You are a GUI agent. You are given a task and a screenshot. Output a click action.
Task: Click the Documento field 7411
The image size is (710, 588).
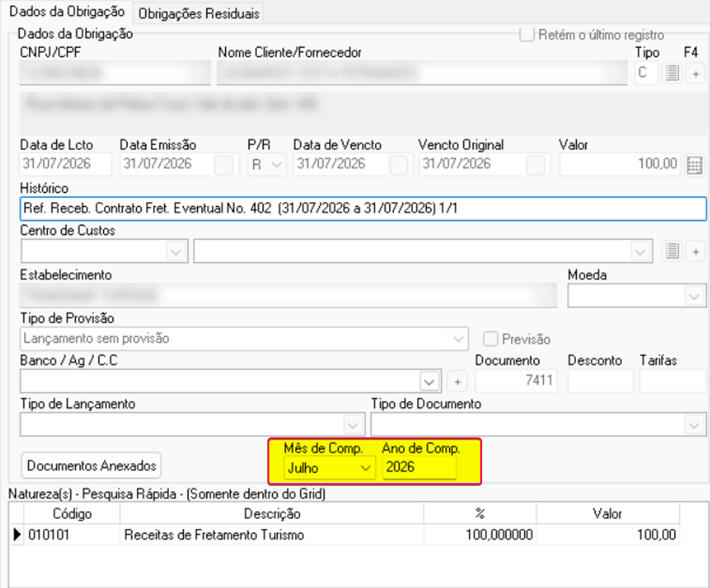click(516, 380)
